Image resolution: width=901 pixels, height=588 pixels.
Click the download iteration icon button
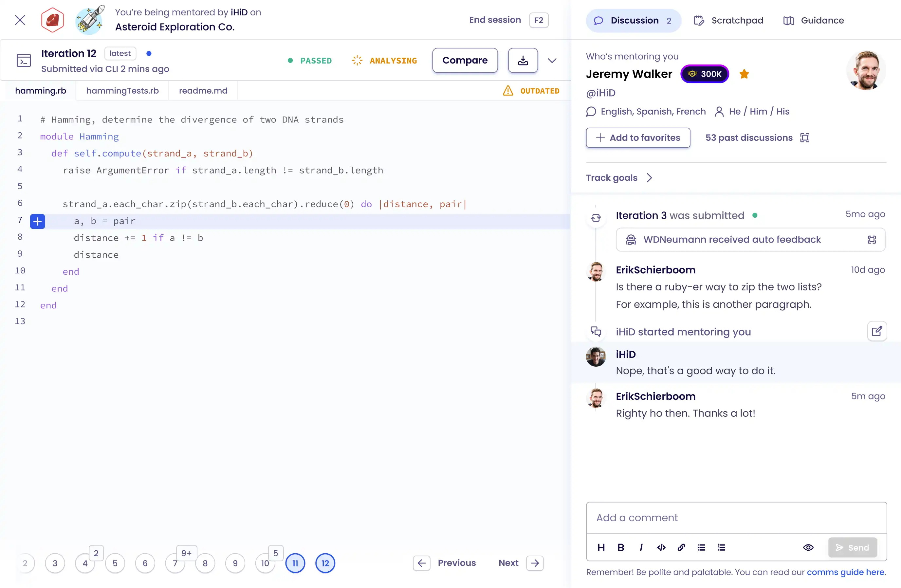click(x=523, y=61)
